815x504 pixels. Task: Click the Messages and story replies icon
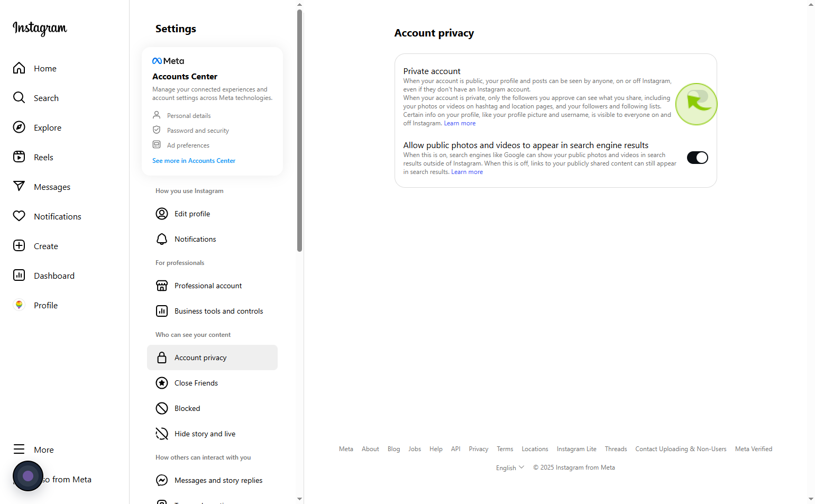click(x=162, y=480)
